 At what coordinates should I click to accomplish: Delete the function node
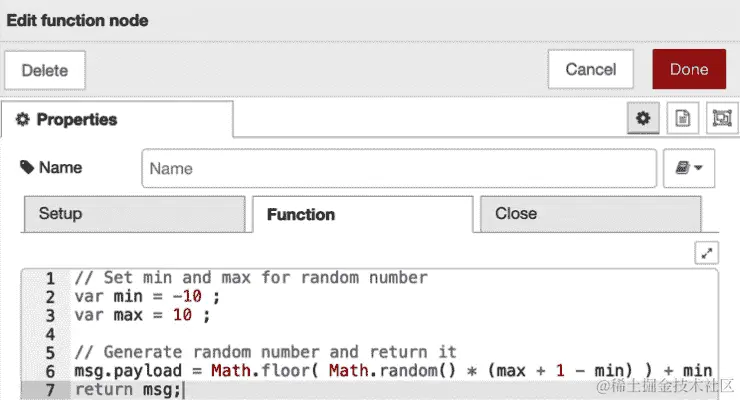click(45, 70)
